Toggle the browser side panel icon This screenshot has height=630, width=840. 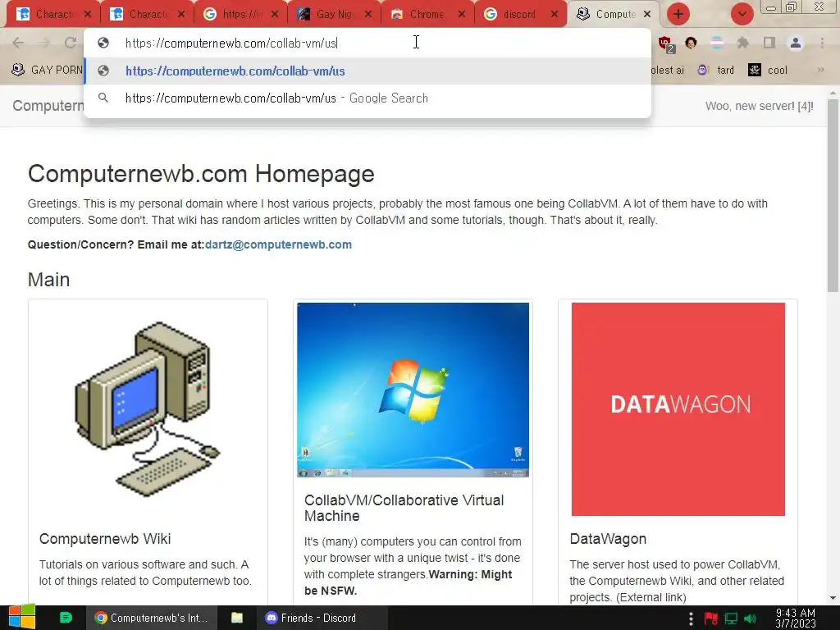(769, 43)
